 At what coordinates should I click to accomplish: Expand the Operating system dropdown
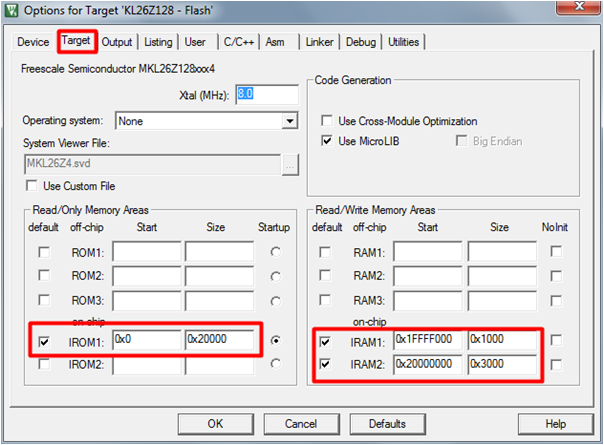(x=290, y=121)
